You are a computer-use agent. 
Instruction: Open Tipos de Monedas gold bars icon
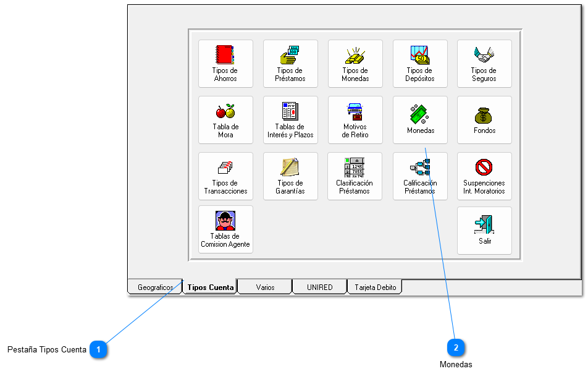point(355,64)
